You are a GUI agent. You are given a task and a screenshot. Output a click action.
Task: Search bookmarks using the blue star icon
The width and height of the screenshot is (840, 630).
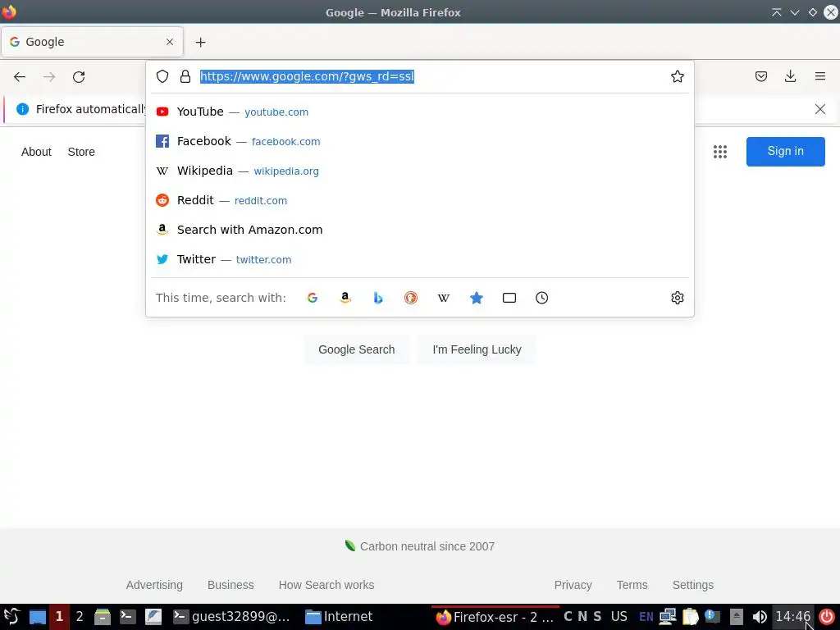(477, 298)
